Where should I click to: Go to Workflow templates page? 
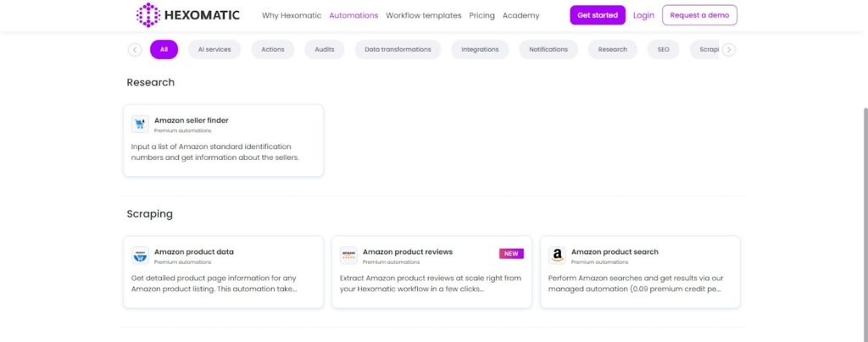coord(423,15)
